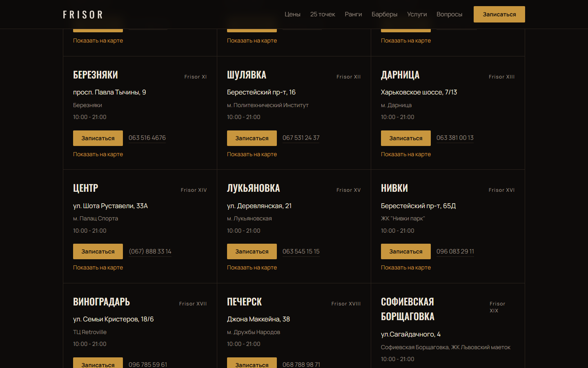Click the м. Палац Спорта metro label
The image size is (588, 368).
[x=96, y=218]
